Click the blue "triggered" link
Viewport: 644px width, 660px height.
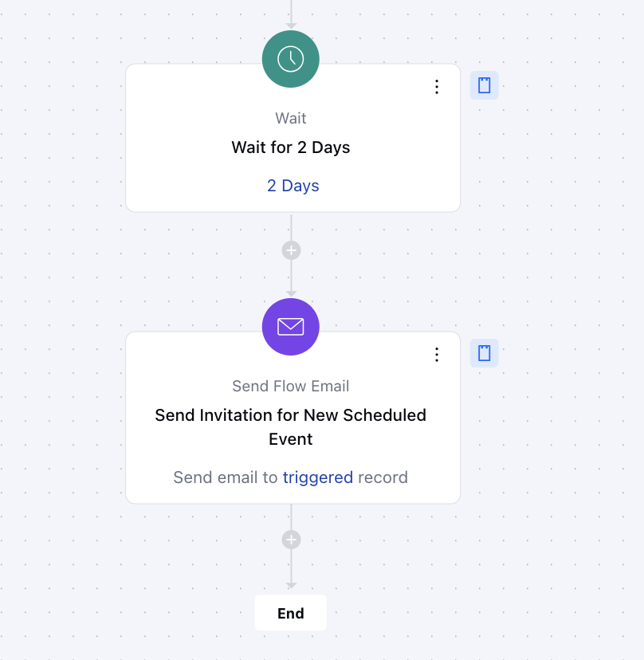pyautogui.click(x=318, y=477)
